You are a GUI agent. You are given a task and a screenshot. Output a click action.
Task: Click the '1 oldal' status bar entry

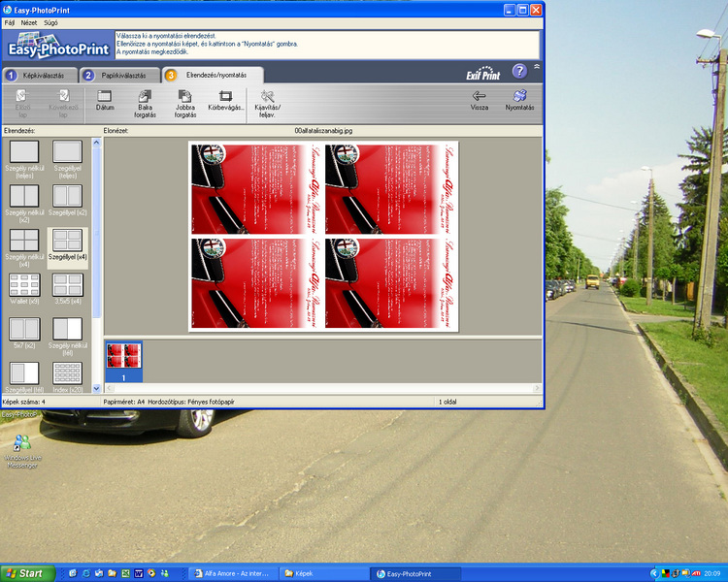(447, 402)
